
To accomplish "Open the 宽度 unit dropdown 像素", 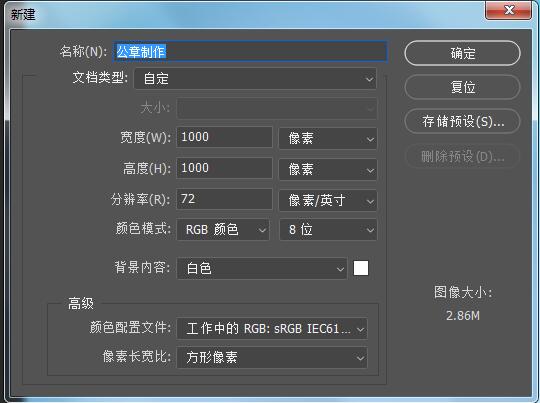I will 328,138.
